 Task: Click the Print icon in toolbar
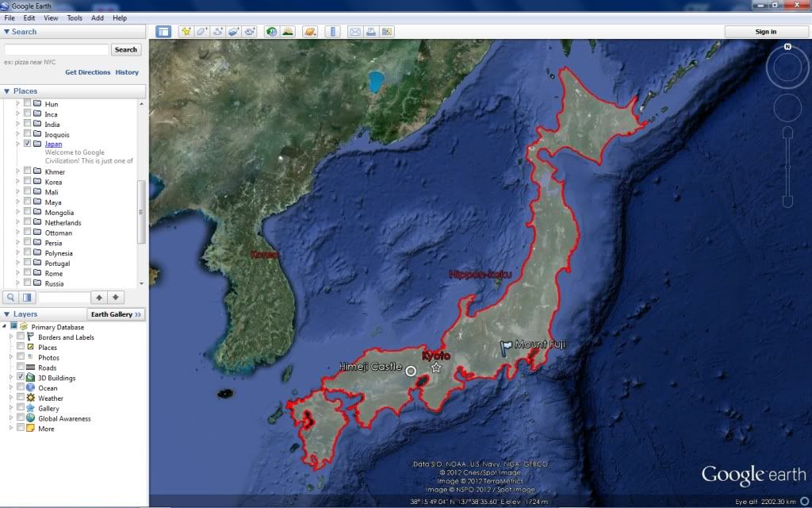coord(371,32)
